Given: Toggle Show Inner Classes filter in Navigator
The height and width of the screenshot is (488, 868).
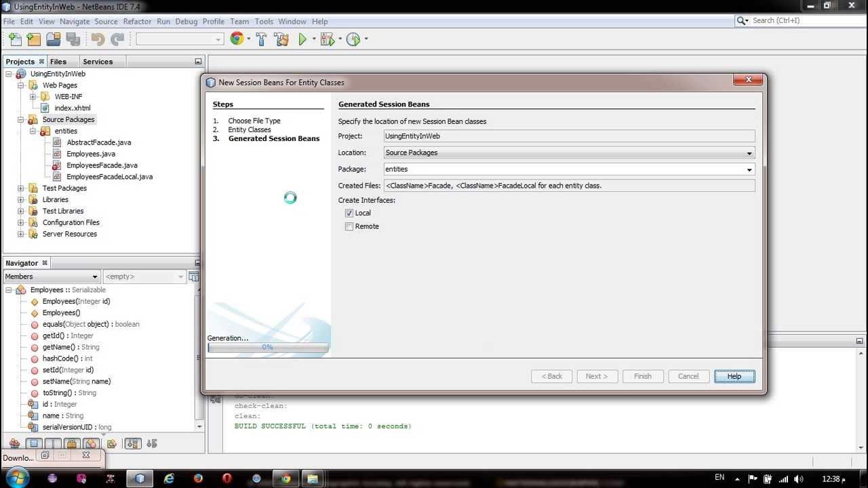Looking at the screenshot, I should point(92,444).
